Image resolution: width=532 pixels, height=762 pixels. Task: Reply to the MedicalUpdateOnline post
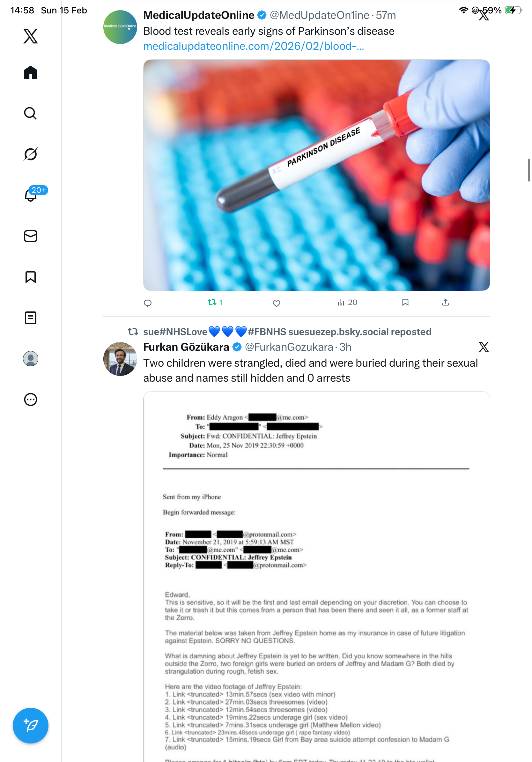tap(148, 303)
